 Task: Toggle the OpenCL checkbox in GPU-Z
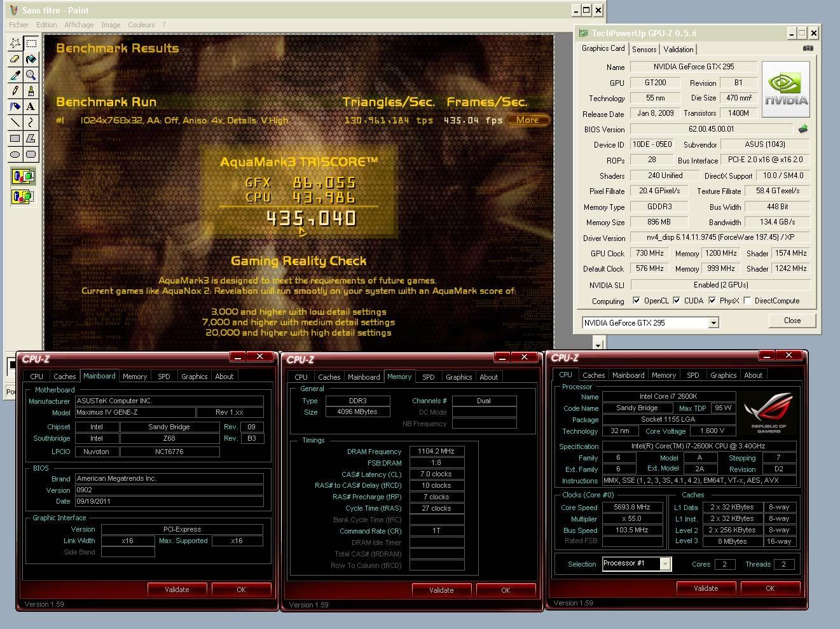pos(636,300)
